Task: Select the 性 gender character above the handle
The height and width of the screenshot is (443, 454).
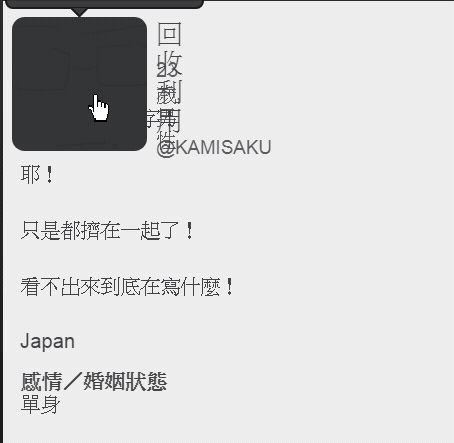Action: (166, 136)
